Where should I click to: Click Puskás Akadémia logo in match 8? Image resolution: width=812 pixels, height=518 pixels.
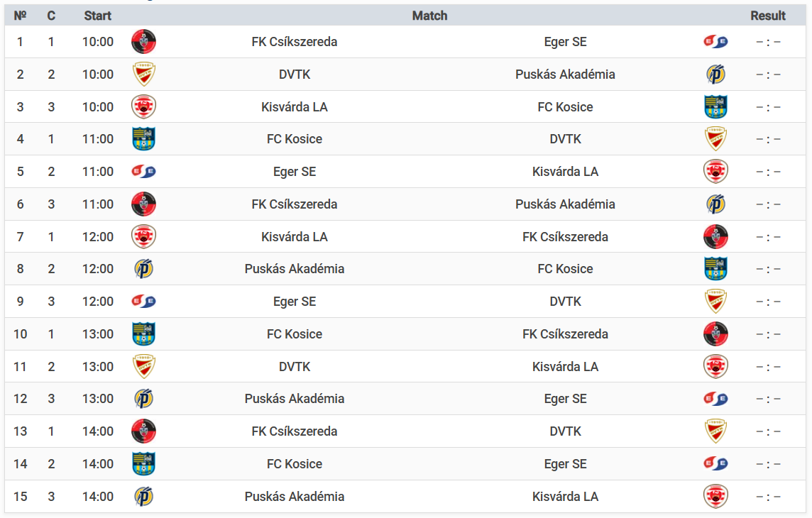(x=144, y=268)
